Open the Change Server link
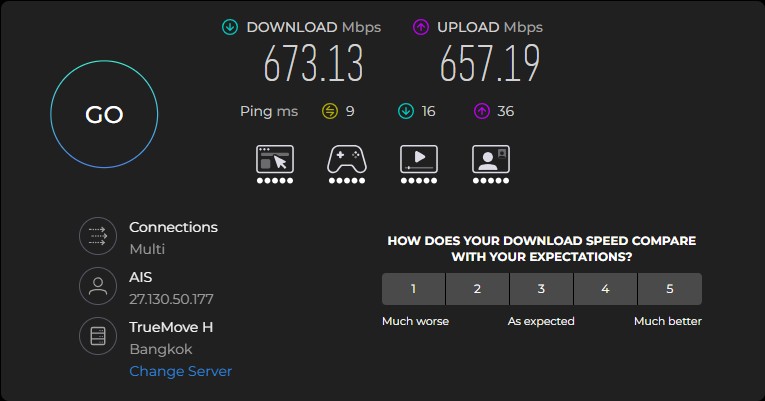 [x=181, y=371]
